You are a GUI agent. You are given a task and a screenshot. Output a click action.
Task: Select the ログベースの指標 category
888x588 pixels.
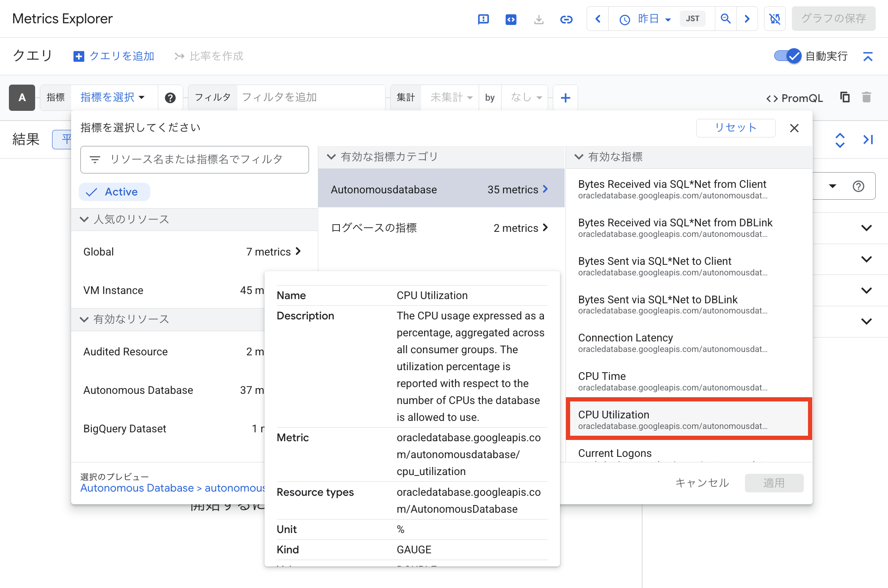coord(440,228)
